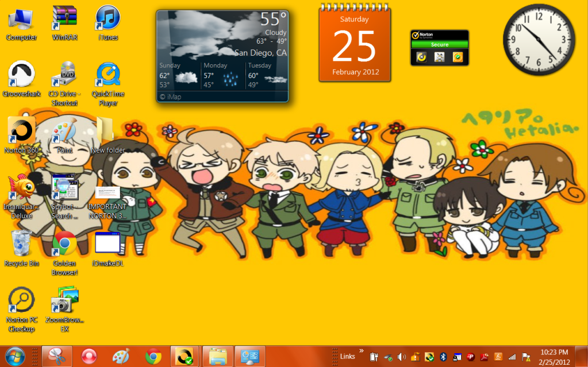Open the Computer desktop icon
Image resolution: width=588 pixels, height=367 pixels.
21,24
